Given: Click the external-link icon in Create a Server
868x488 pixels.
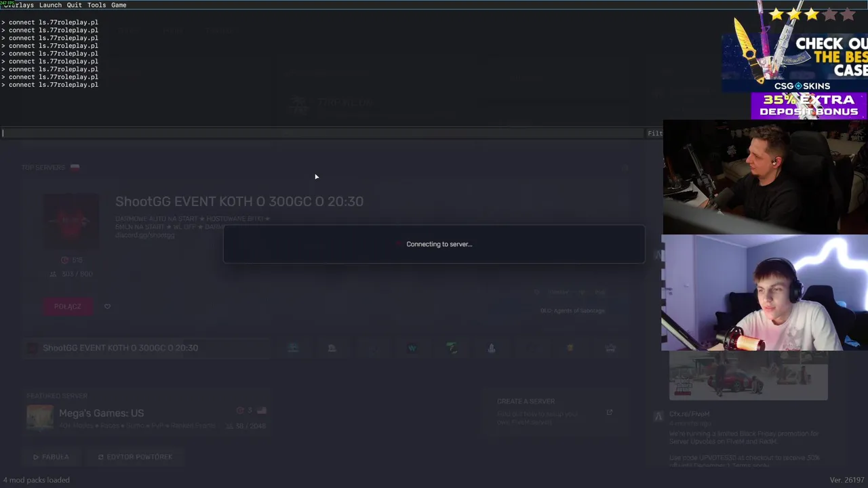Looking at the screenshot, I should pos(609,412).
